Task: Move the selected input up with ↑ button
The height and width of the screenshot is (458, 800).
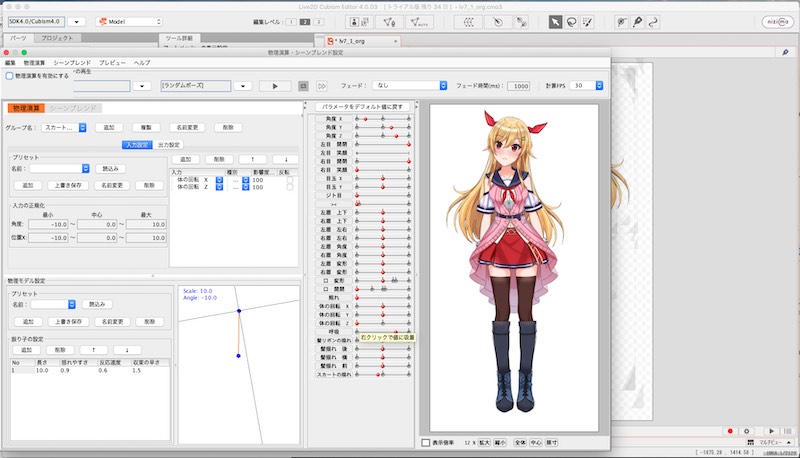Action: coord(252,159)
